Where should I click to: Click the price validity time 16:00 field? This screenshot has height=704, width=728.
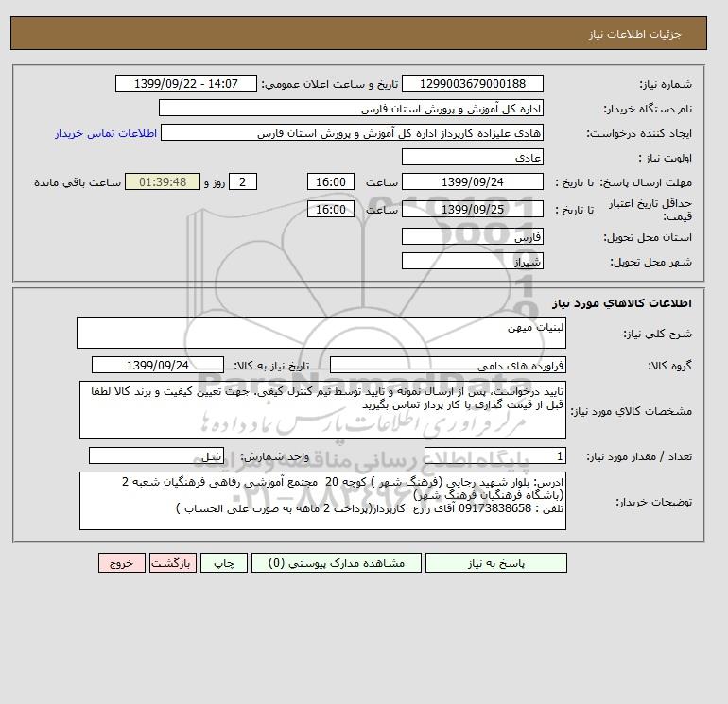point(331,209)
